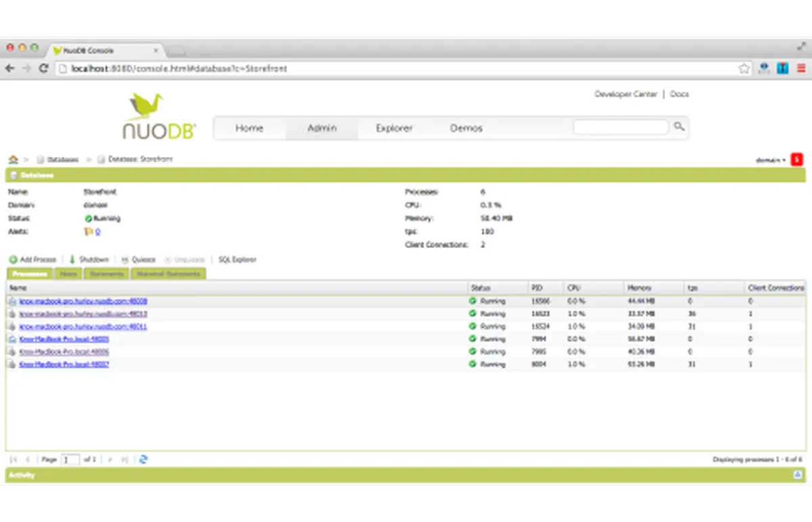Click the home icon in the breadcrumb
The image size is (812, 522).
pos(13,160)
